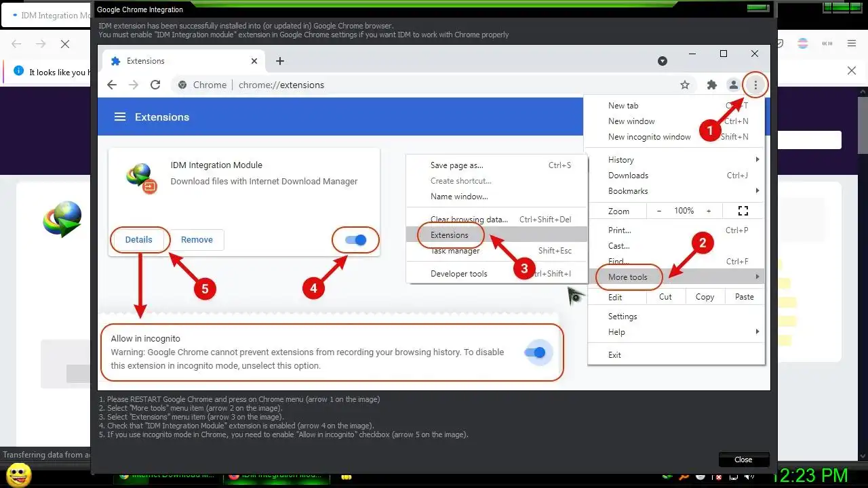Open the Extensions page hamburger menu
The height and width of the screenshot is (488, 868).
120,117
